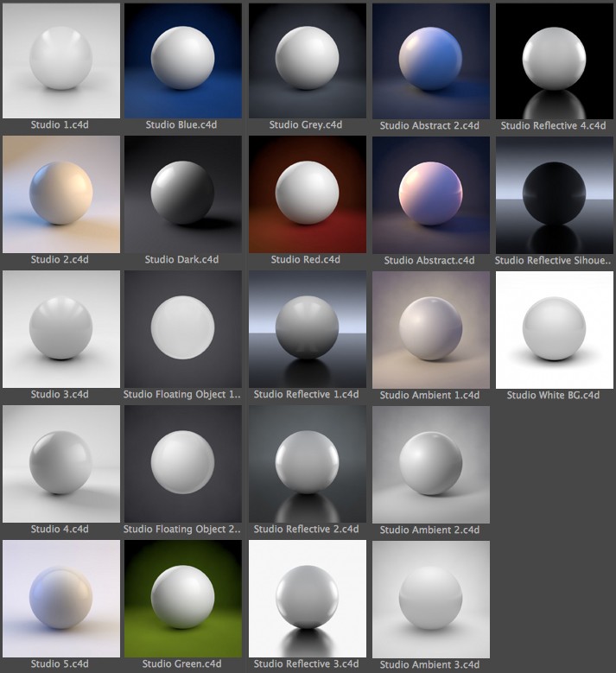Image resolution: width=616 pixels, height=673 pixels.
Task: Click the 'Studio Ambient 2.c4d' label text
Action: pyautogui.click(x=429, y=530)
